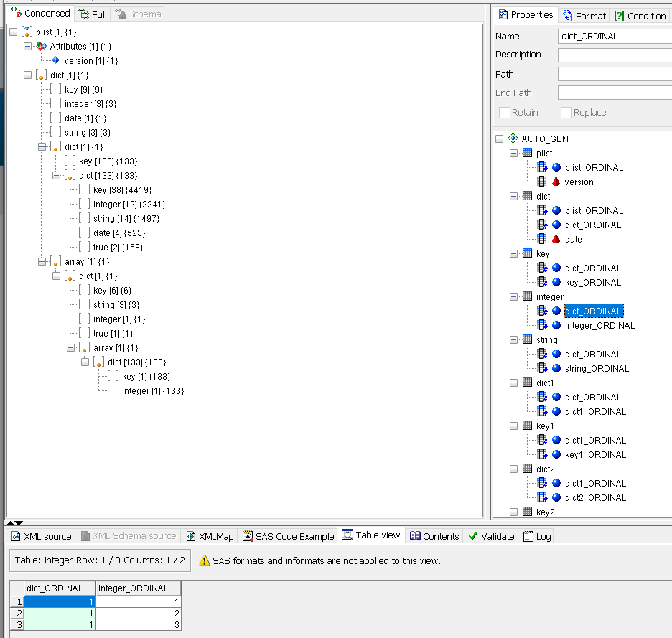Collapse the string table in AUTO_GEN

pyautogui.click(x=513, y=339)
